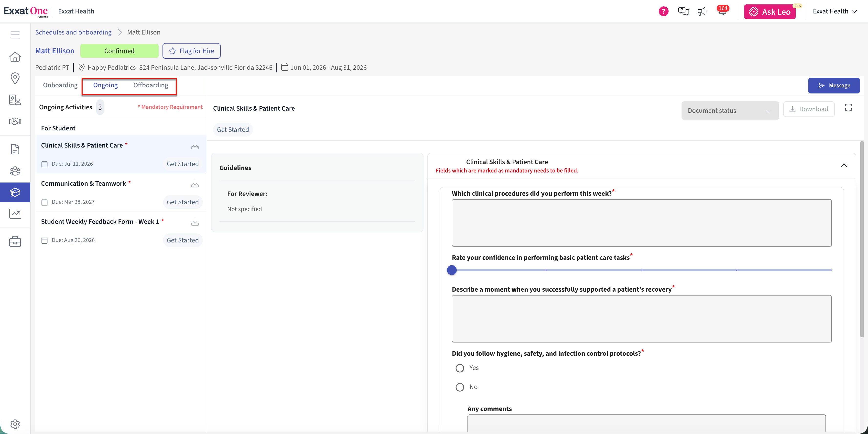Go to Schedules and onboarding breadcrumb

pyautogui.click(x=74, y=32)
